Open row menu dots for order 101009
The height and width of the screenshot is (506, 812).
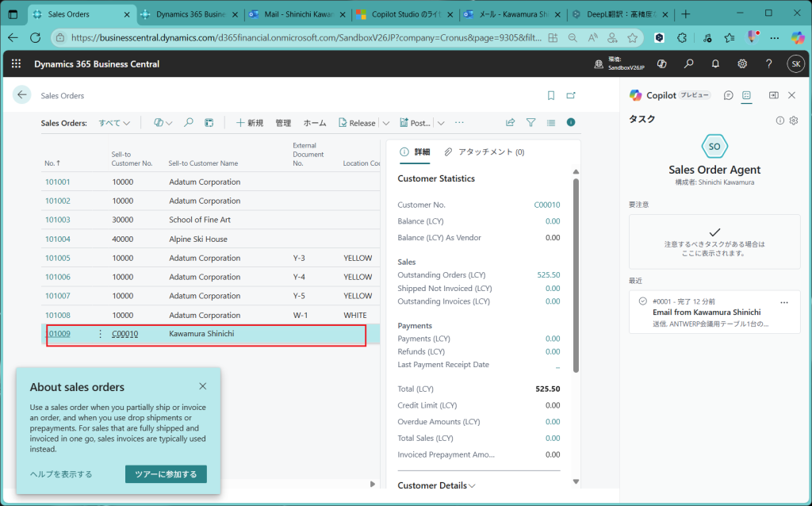click(101, 334)
